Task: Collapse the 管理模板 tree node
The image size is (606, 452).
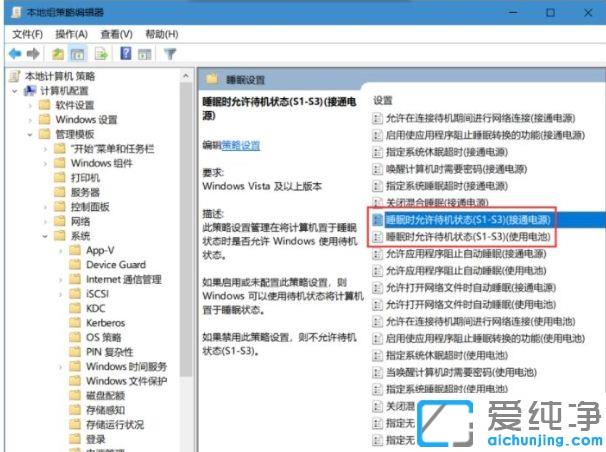Action: pyautogui.click(x=30, y=134)
